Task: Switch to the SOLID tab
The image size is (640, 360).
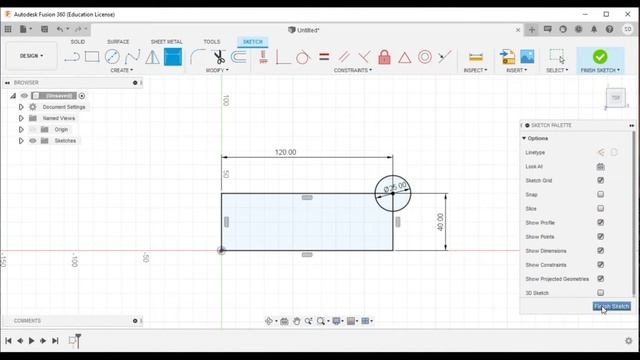Action: tap(78, 42)
